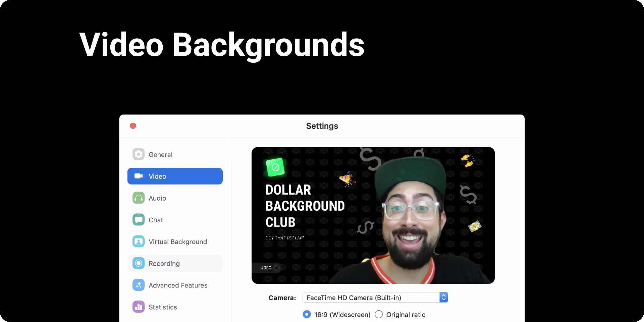Click the camera video preview
Image resolution: width=644 pixels, height=322 pixels.
pos(373,215)
